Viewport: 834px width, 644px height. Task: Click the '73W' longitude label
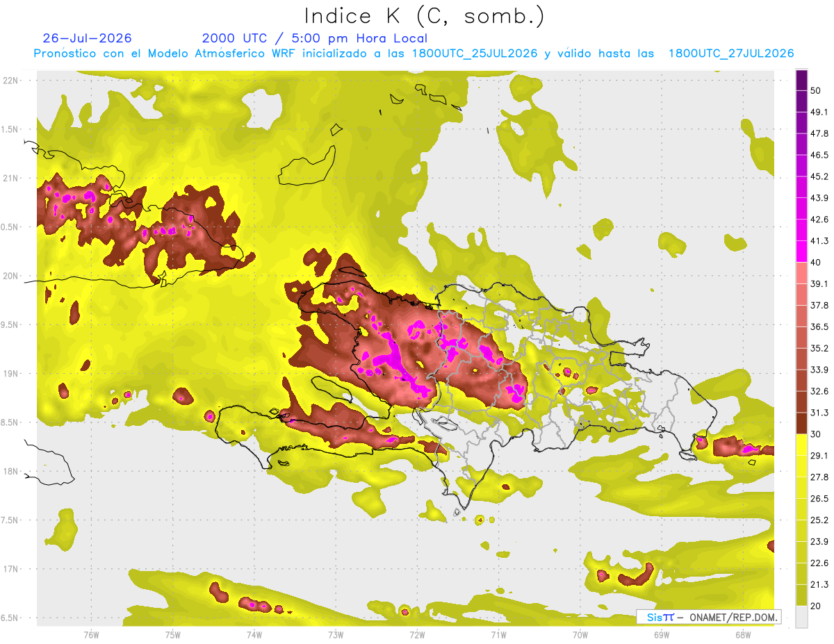(336, 634)
